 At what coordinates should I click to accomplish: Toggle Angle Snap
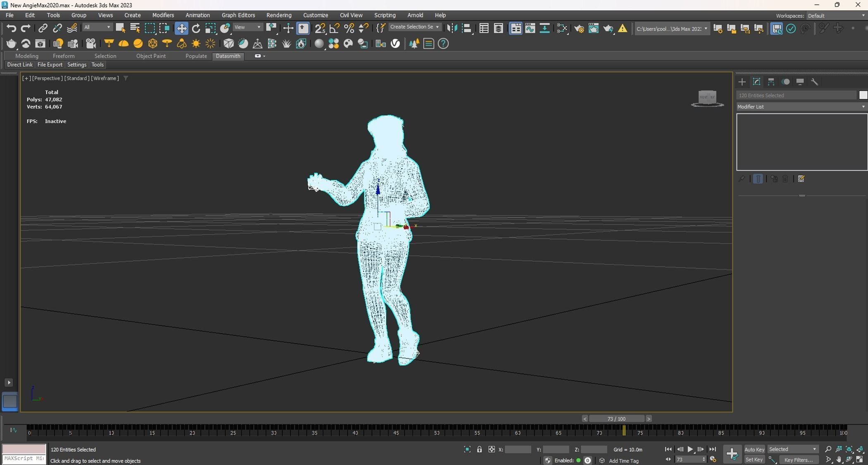coord(334,28)
